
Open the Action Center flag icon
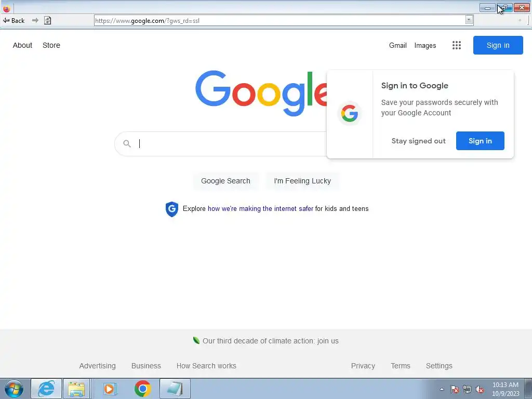[x=454, y=389]
